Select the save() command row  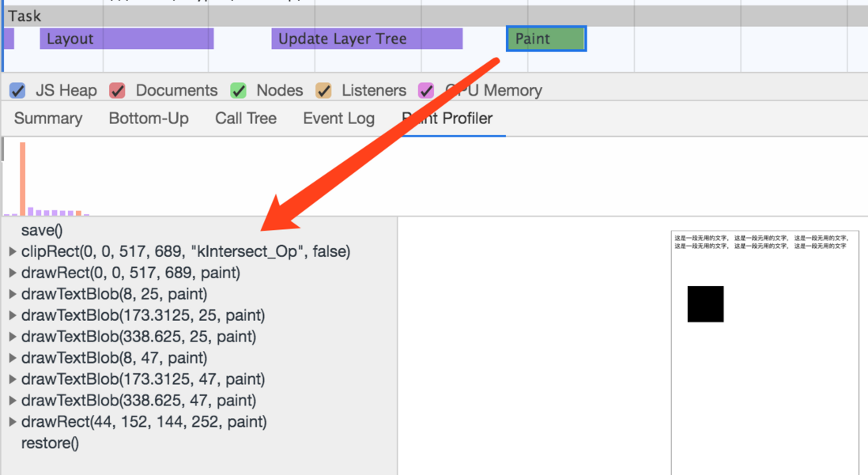tap(199, 230)
